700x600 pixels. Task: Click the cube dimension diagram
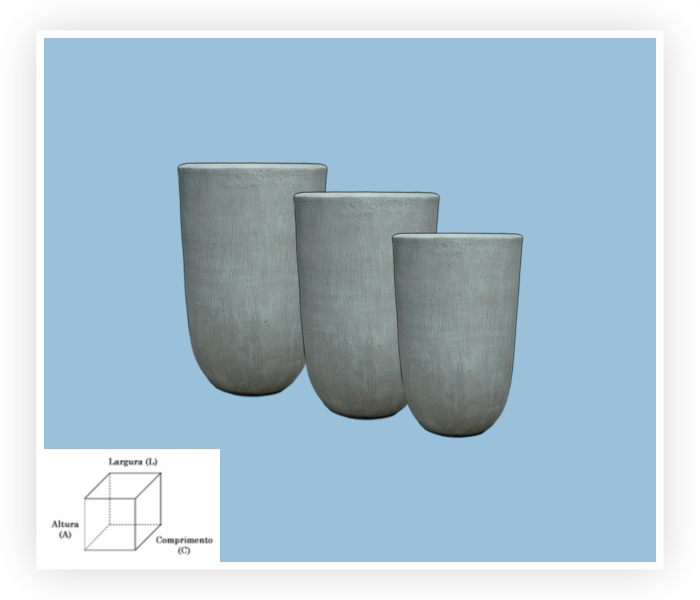[x=123, y=510]
